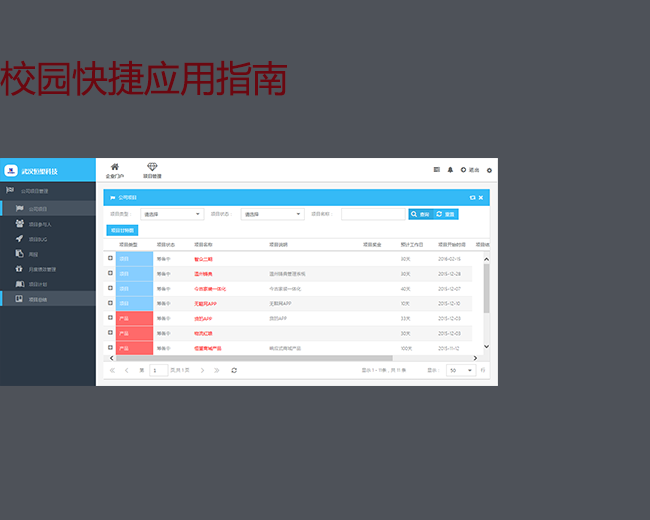Sort by 项目说明 column header

(x=278, y=245)
